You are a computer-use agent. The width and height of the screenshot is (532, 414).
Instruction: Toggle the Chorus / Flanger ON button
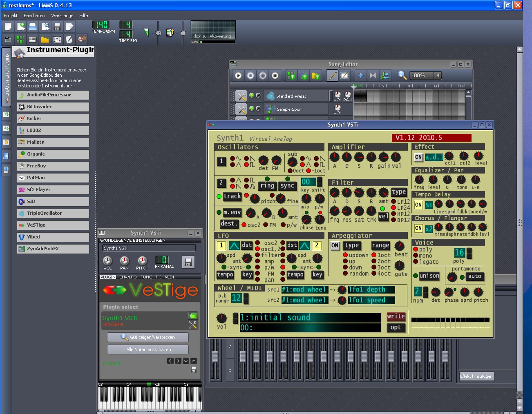[x=418, y=229]
